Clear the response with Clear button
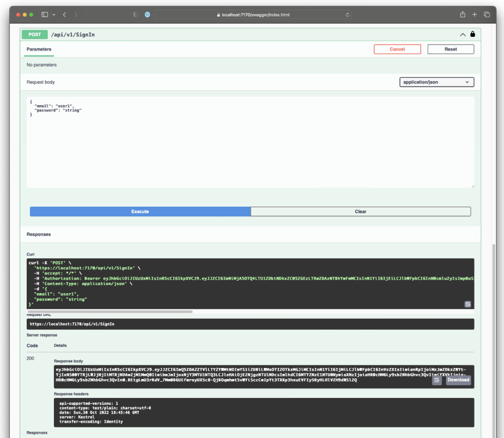This screenshot has width=504, height=438. point(361,212)
